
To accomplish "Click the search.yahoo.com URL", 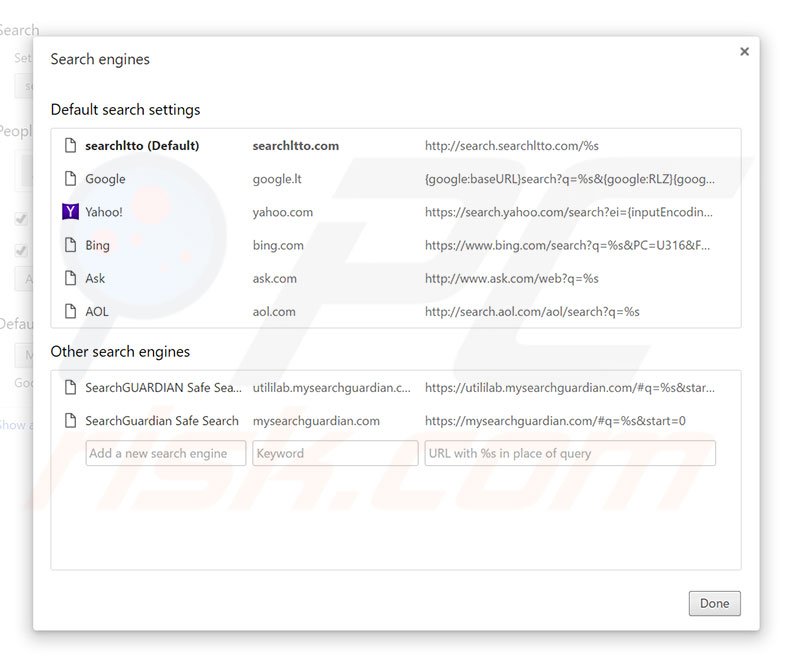I will point(569,212).
